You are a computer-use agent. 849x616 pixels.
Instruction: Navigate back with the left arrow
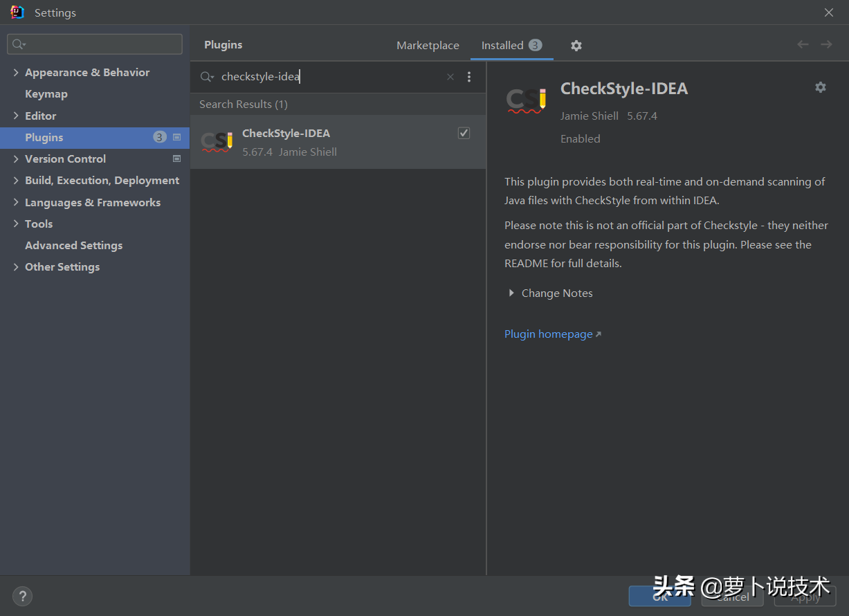[x=803, y=44]
